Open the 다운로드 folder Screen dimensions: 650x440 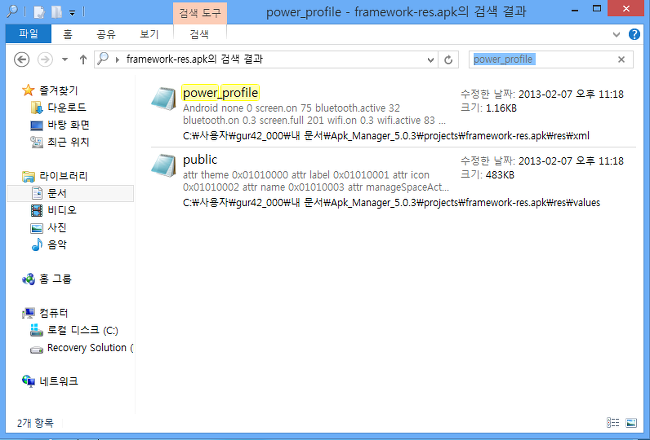(67, 107)
